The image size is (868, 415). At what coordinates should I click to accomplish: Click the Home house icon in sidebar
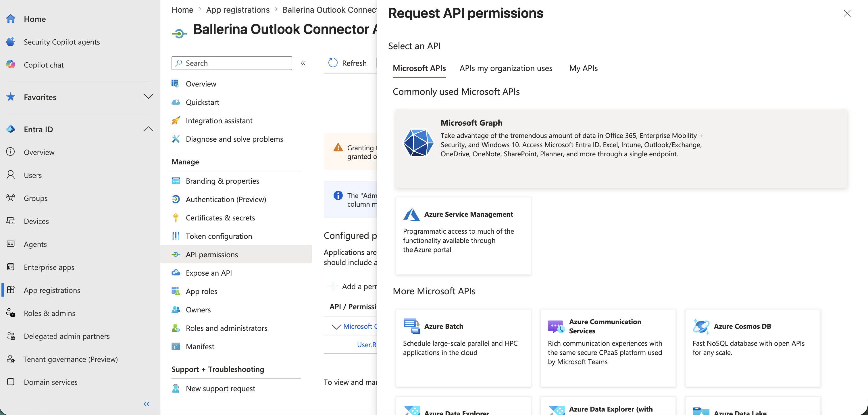[10, 19]
